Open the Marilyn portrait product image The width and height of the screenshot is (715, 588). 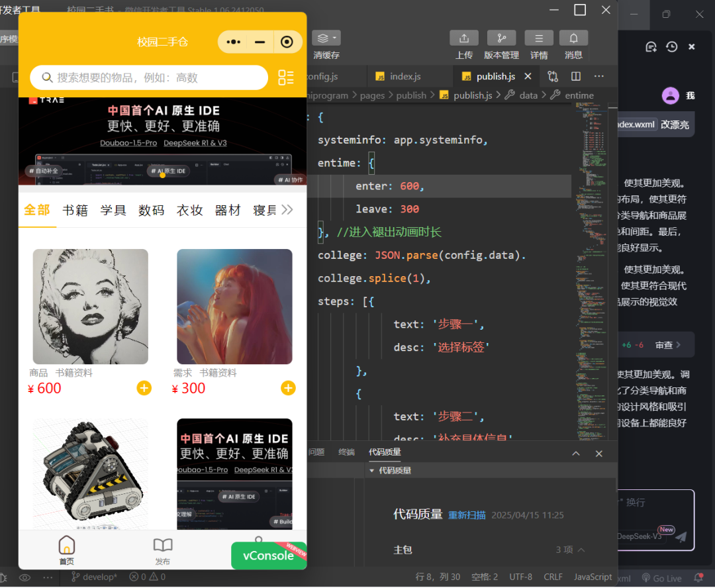90,307
